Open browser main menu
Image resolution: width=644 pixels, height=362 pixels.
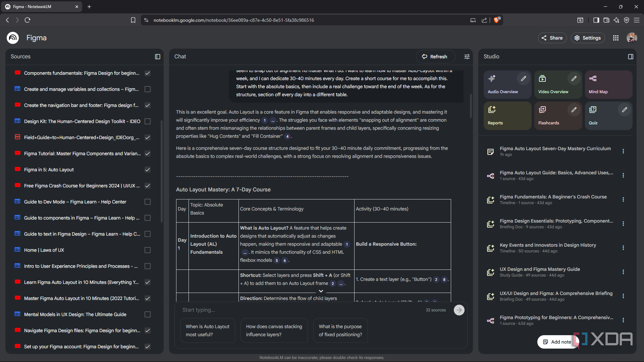637,20
